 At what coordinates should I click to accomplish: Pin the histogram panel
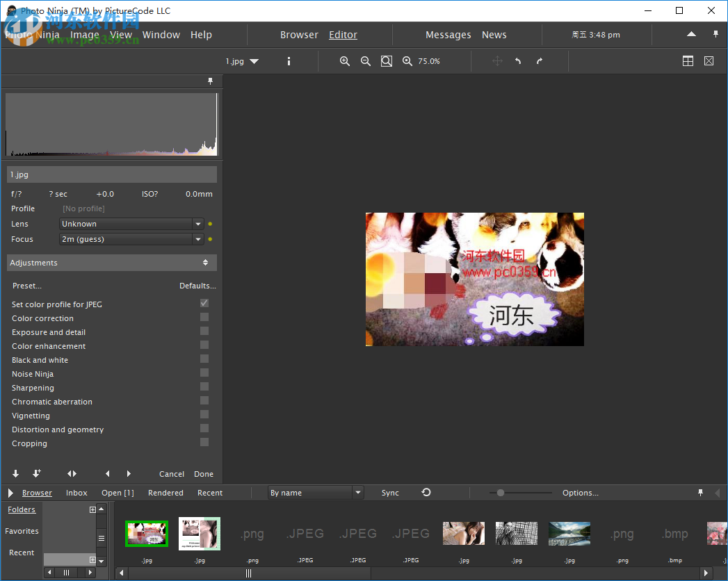point(210,81)
